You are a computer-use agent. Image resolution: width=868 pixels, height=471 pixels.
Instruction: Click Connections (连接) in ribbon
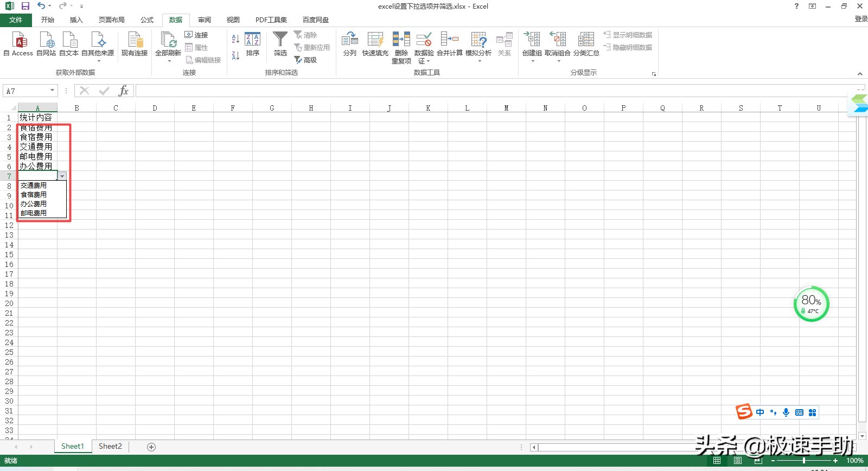196,35
